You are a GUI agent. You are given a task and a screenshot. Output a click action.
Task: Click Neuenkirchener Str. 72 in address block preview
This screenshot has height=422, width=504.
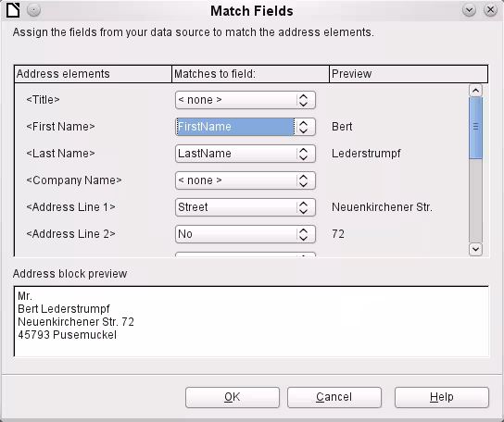point(76,322)
